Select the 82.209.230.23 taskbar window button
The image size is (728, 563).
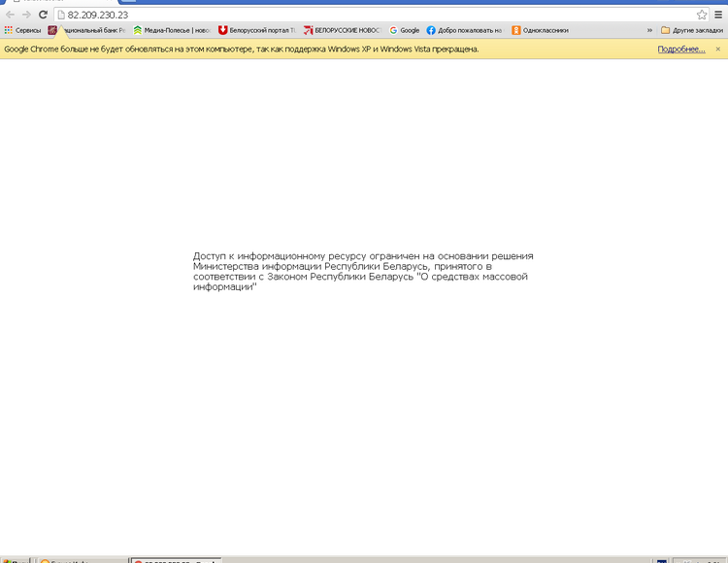pos(177,560)
